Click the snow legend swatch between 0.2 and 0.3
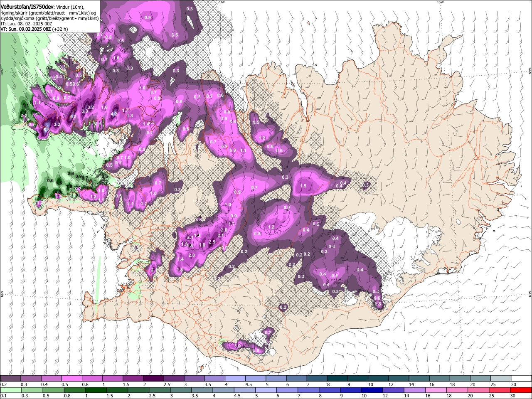532x399 pixels. click(10, 379)
